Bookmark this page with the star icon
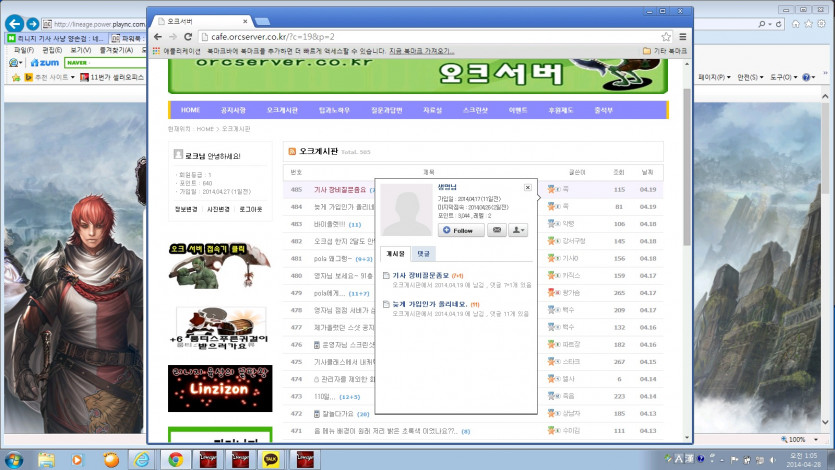 667,36
